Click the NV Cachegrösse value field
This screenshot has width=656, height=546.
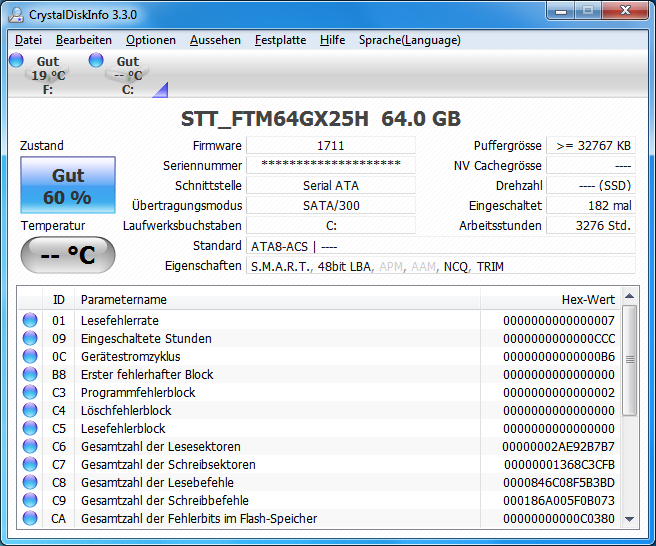591,165
